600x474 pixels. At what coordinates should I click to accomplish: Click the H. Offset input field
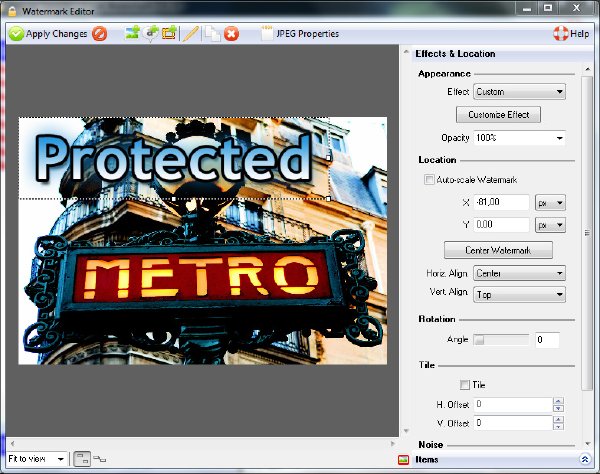click(x=513, y=404)
